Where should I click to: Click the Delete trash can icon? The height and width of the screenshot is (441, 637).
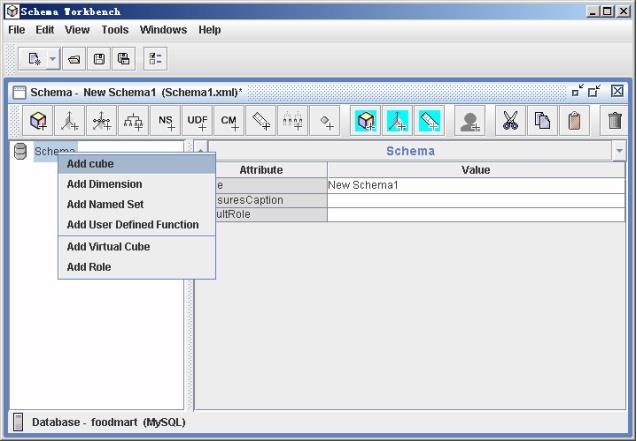614,121
